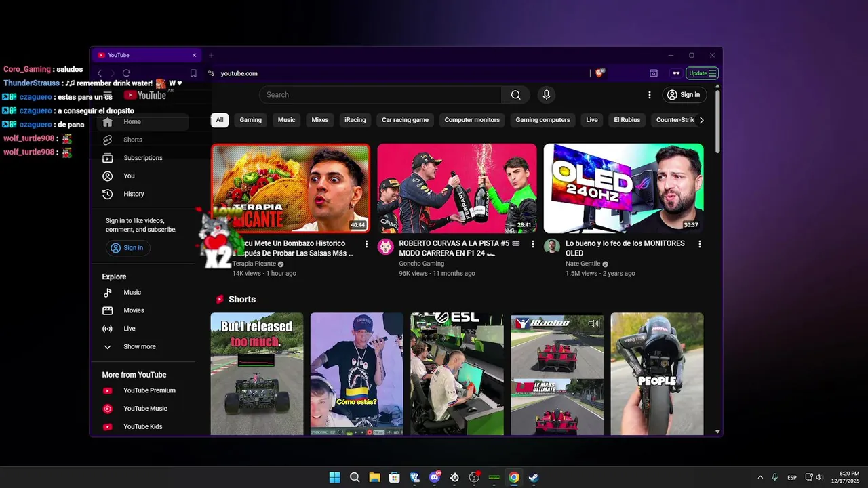Open File Explorer from taskbar
Image resolution: width=868 pixels, height=488 pixels.
[x=374, y=477]
